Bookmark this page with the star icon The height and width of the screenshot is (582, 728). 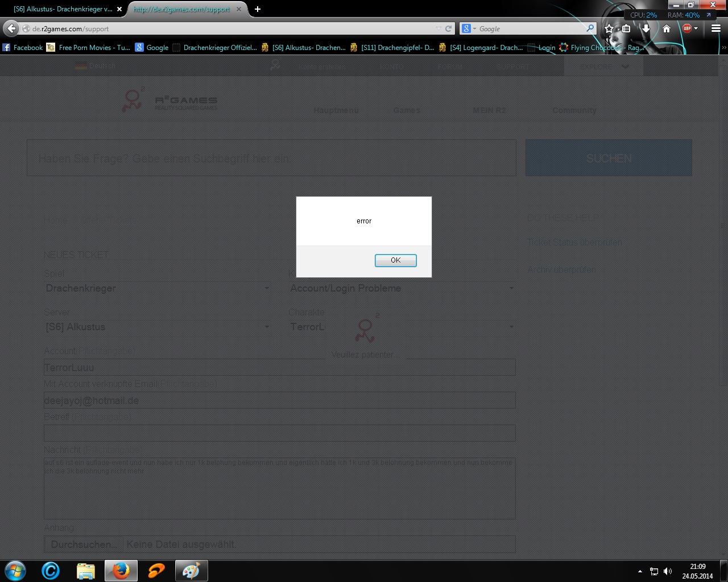click(609, 28)
